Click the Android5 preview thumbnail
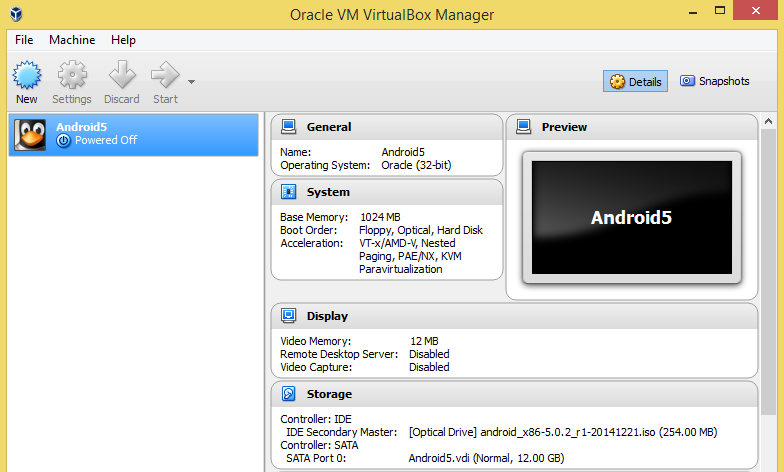The image size is (784, 472). 632,218
